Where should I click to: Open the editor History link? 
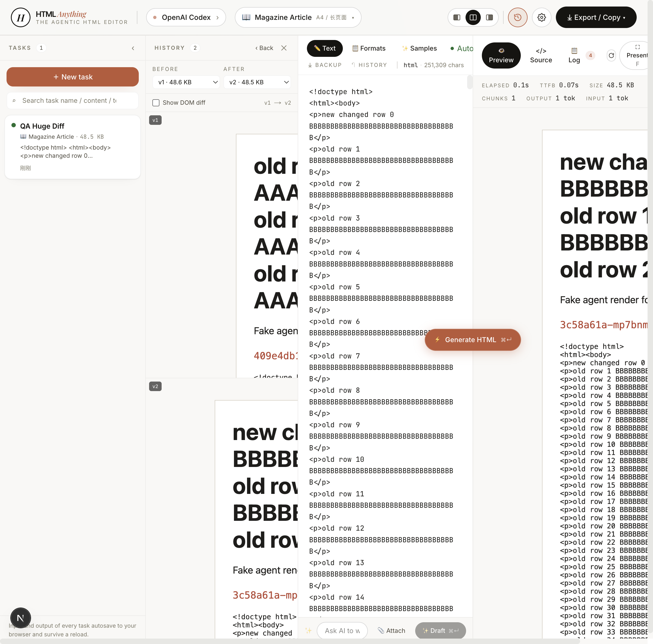click(x=369, y=65)
